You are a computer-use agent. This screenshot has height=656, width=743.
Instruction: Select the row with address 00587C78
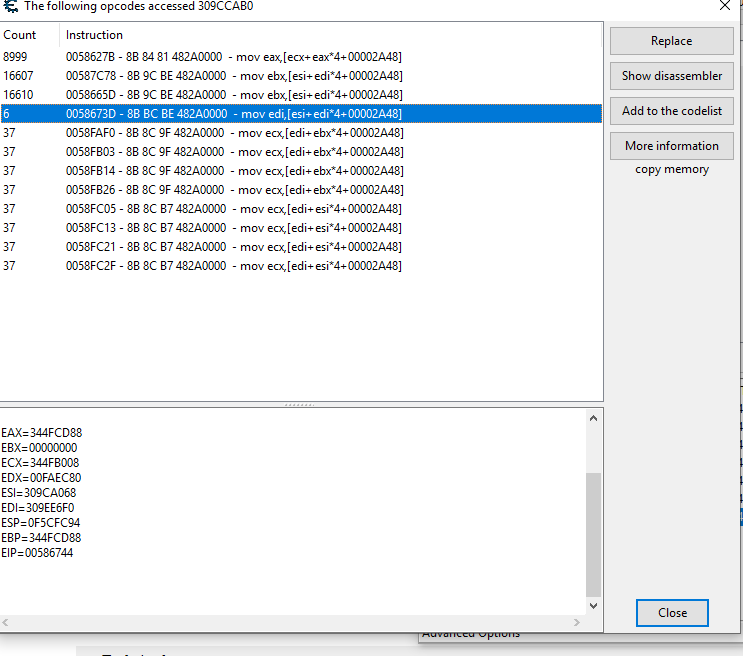click(x=301, y=76)
